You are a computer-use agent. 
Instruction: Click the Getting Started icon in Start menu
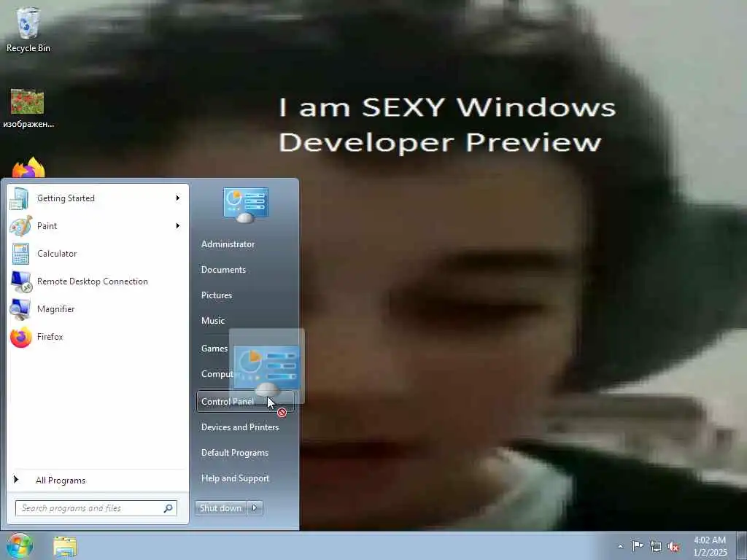(x=19, y=198)
